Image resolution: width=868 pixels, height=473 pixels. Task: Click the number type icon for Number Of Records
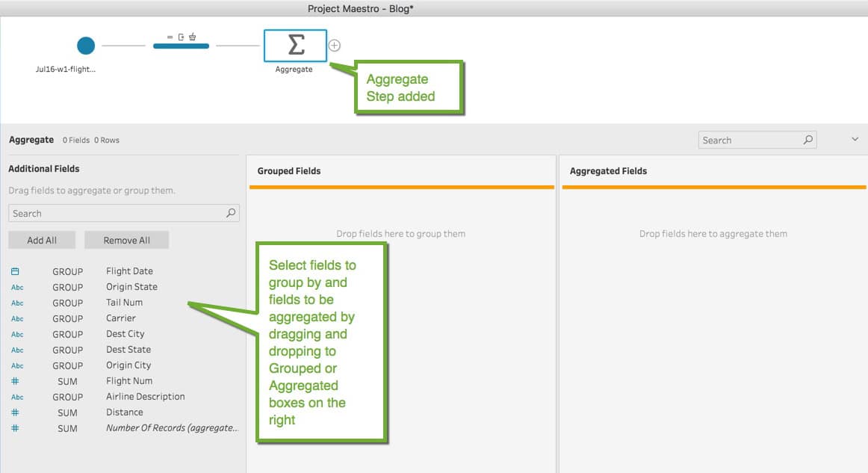pos(15,428)
